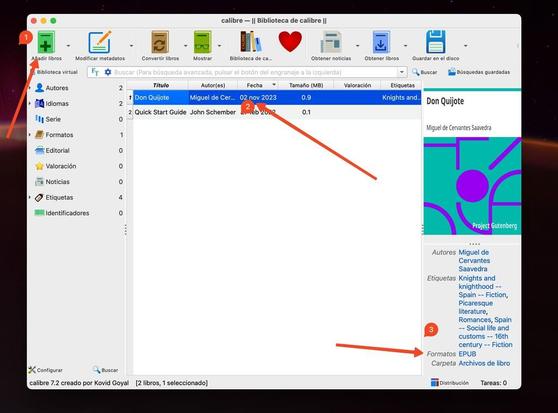This screenshot has height=413, width=558.
Task: Click Biblioteca virtual button
Action: [x=54, y=72]
